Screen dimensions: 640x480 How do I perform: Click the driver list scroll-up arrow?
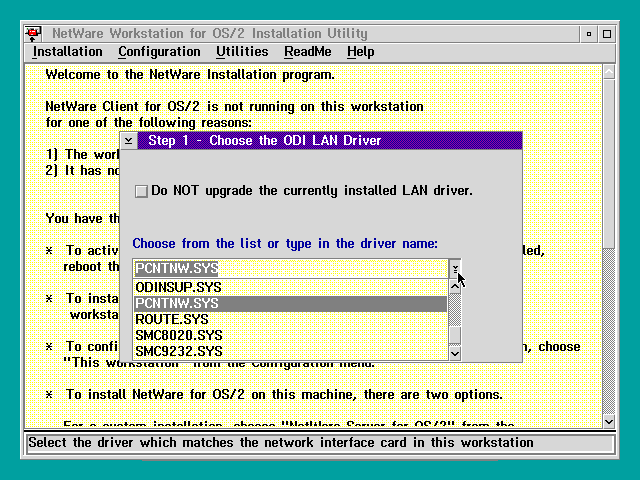point(455,286)
